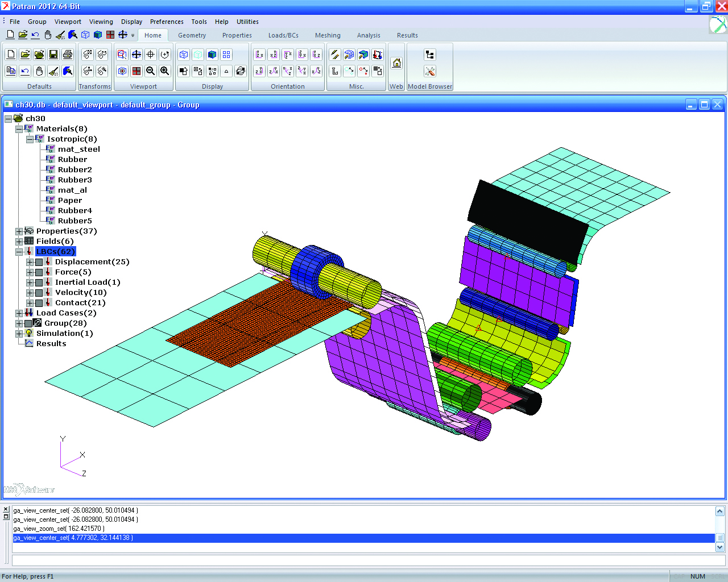Open the Utilities menu
Viewport: 728px width, 582px height.
247,22
